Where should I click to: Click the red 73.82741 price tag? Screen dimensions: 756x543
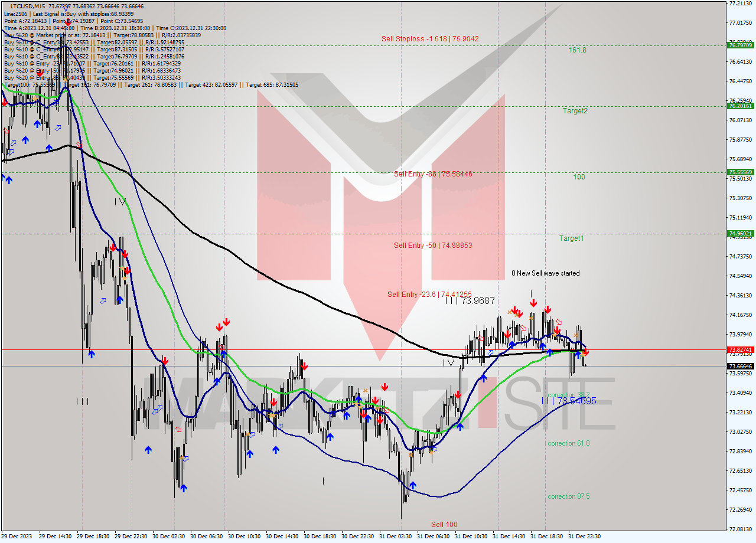pos(741,350)
